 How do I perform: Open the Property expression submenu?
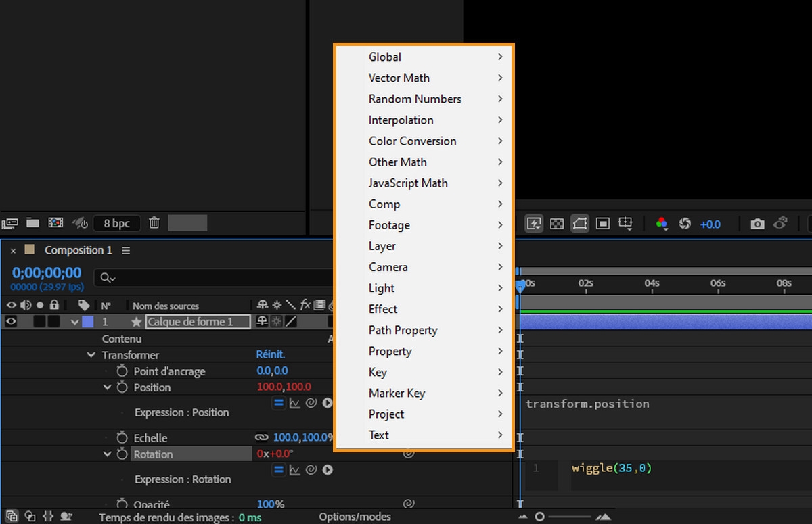pyautogui.click(x=424, y=351)
